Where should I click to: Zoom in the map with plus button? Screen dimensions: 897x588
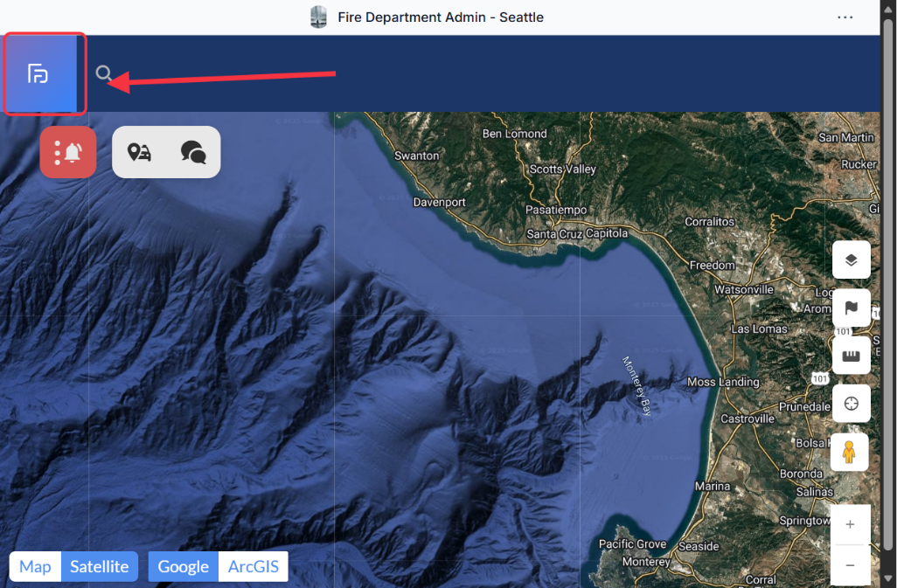point(851,525)
